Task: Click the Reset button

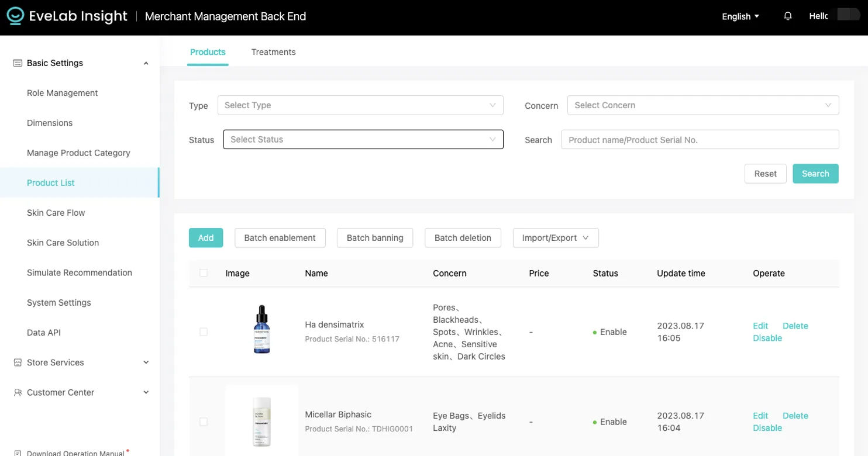Action: pos(765,174)
